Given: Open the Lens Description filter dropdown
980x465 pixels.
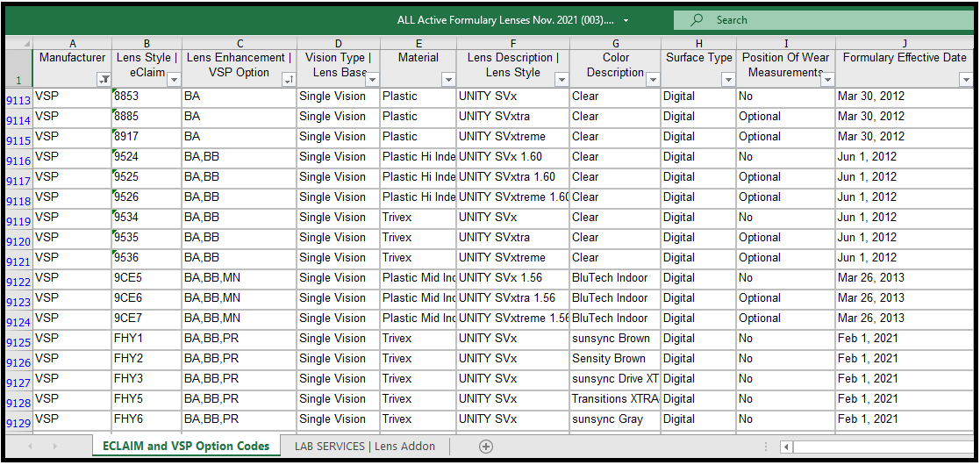Looking at the screenshot, I should point(562,79).
